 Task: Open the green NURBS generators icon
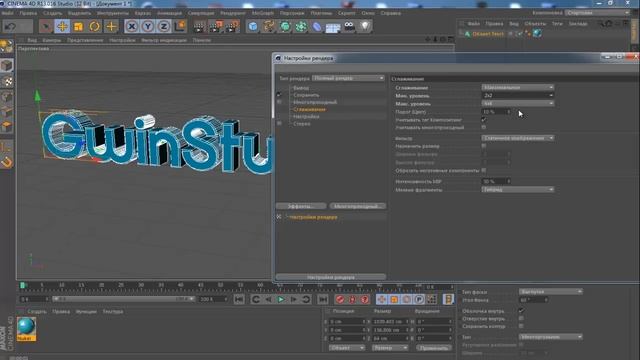[285, 27]
